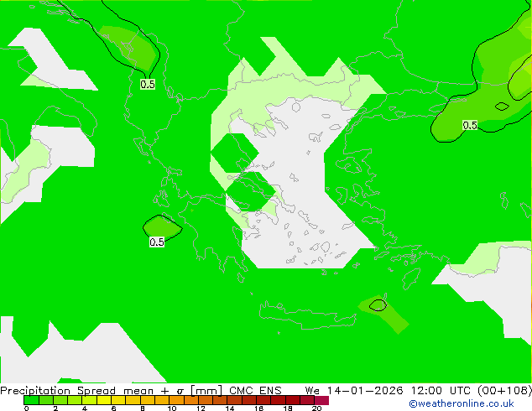Click the '(00+108)' forecast hour text
This screenshot has height=411, width=532.
pyautogui.click(x=504, y=390)
